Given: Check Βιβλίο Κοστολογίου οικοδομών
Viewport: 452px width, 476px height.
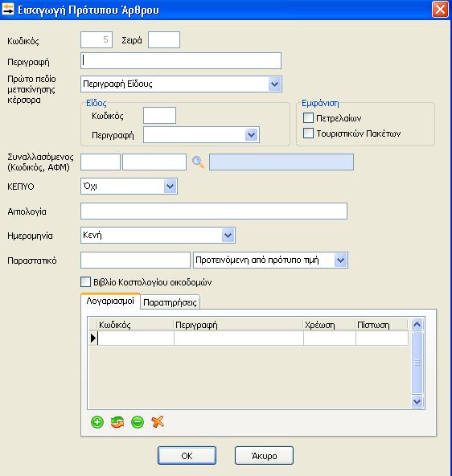Looking at the screenshot, I should (85, 282).
